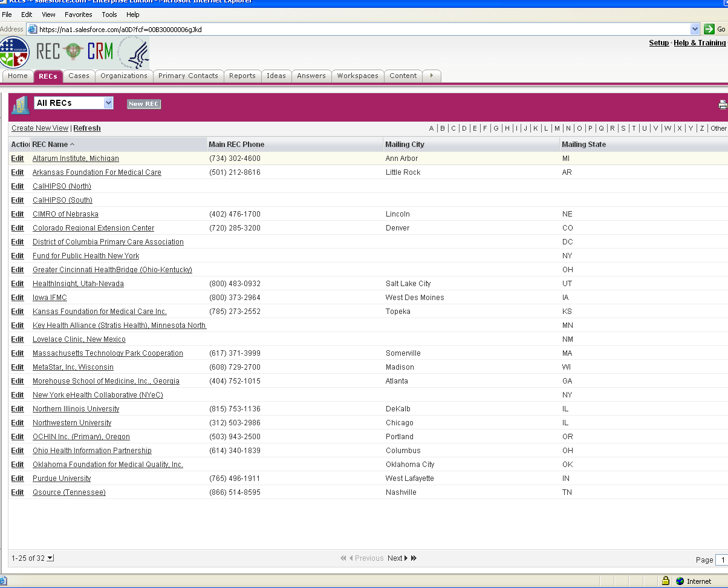
Task: Switch to the Organizations tab
Action: coord(123,76)
